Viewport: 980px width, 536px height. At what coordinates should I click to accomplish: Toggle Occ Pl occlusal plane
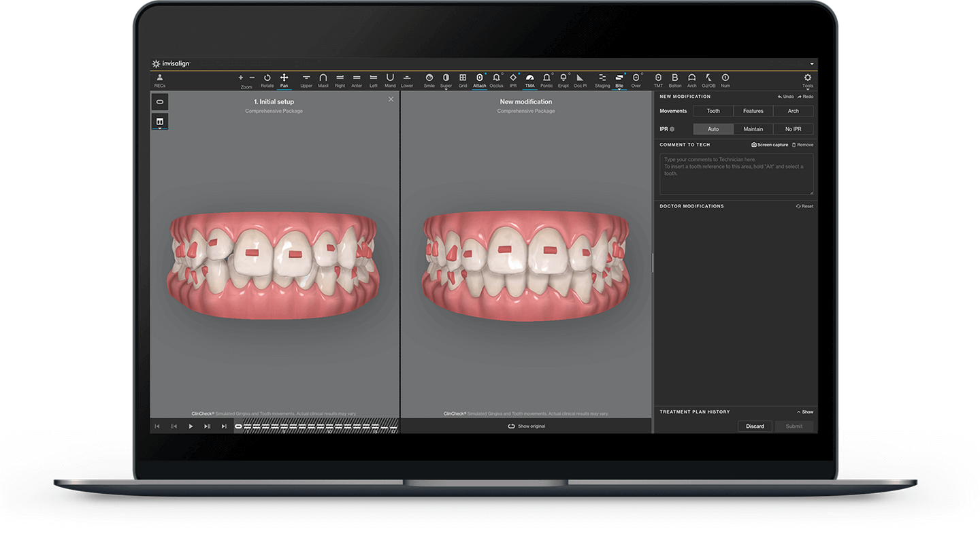580,80
